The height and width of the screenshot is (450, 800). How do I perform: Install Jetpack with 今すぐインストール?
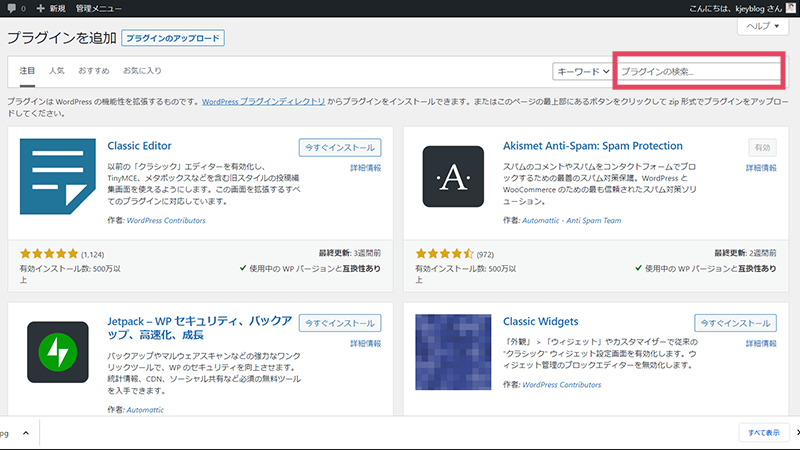click(340, 323)
